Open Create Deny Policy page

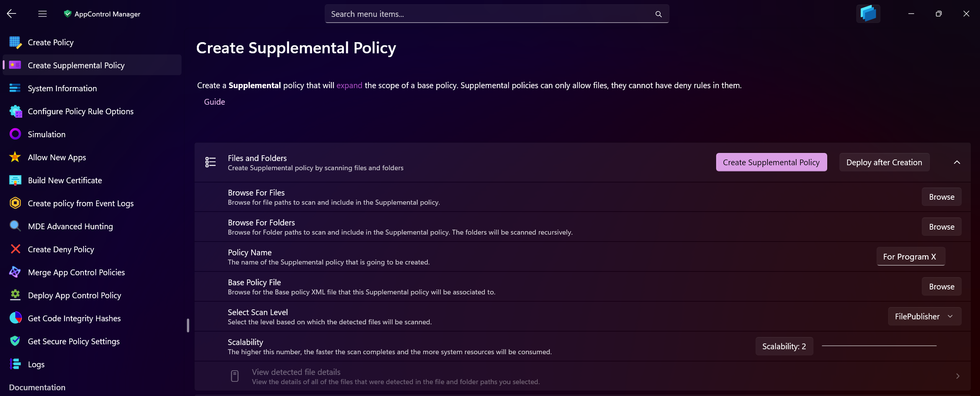click(x=92, y=249)
